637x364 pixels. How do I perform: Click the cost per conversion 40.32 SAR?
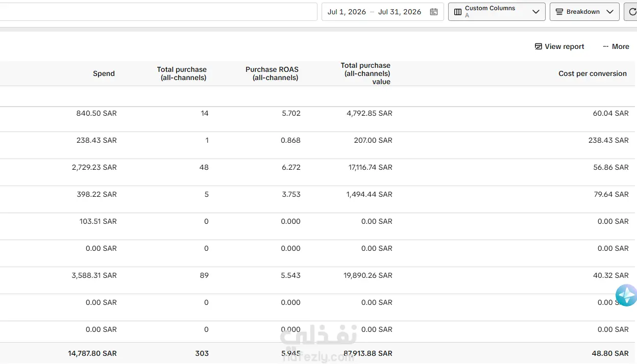pos(611,275)
